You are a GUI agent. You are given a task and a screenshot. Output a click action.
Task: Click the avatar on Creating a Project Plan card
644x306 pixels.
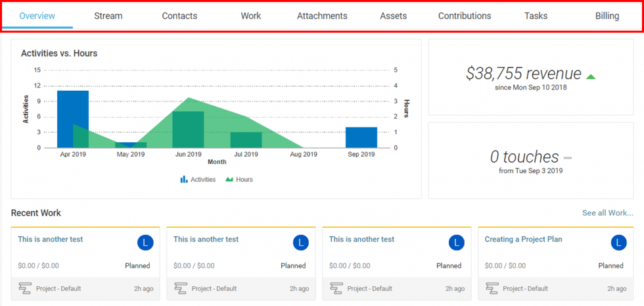(618, 243)
